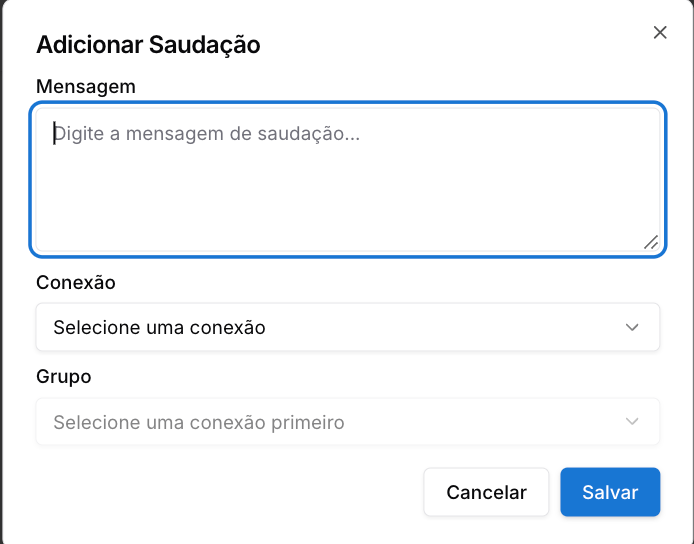Image resolution: width=694 pixels, height=544 pixels.
Task: Click the Salvar button
Action: 610,492
